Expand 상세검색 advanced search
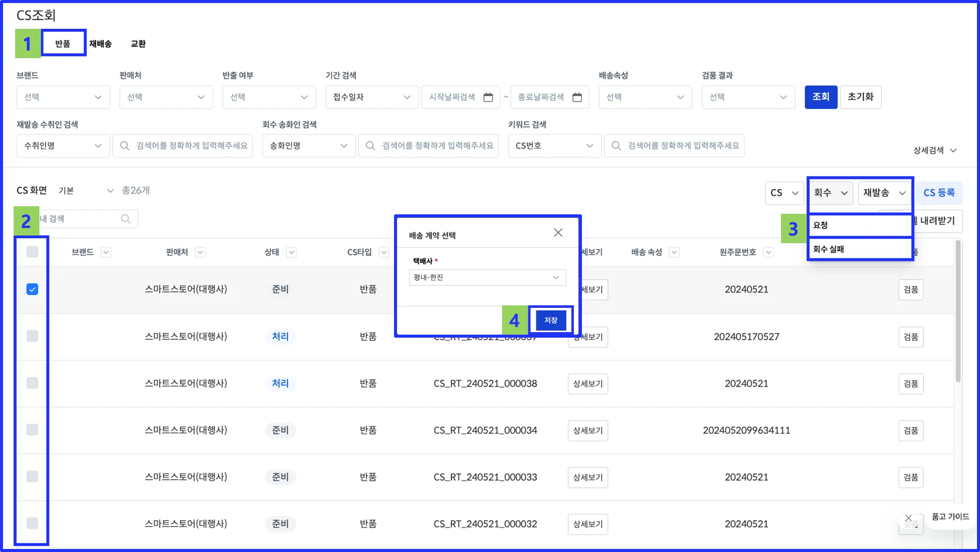Viewport: 980px width, 552px height. (935, 150)
